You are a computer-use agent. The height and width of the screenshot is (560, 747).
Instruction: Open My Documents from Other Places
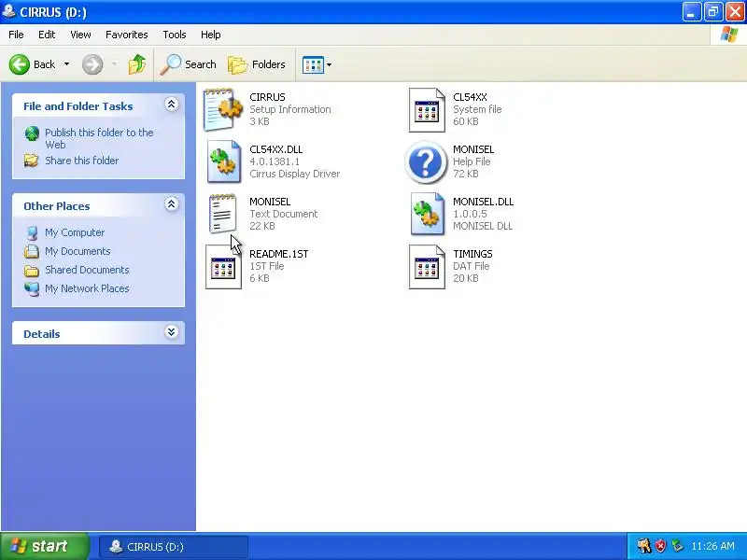click(x=78, y=251)
